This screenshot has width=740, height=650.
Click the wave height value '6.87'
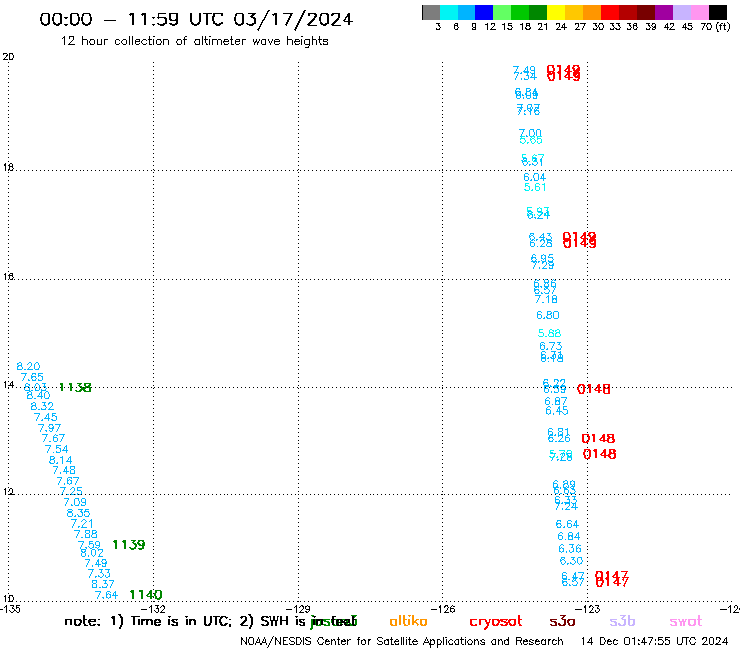556,402
